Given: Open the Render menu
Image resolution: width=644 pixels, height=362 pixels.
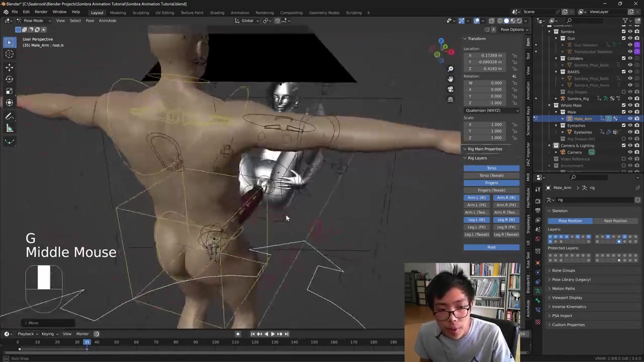Looking at the screenshot, I should point(41,12).
